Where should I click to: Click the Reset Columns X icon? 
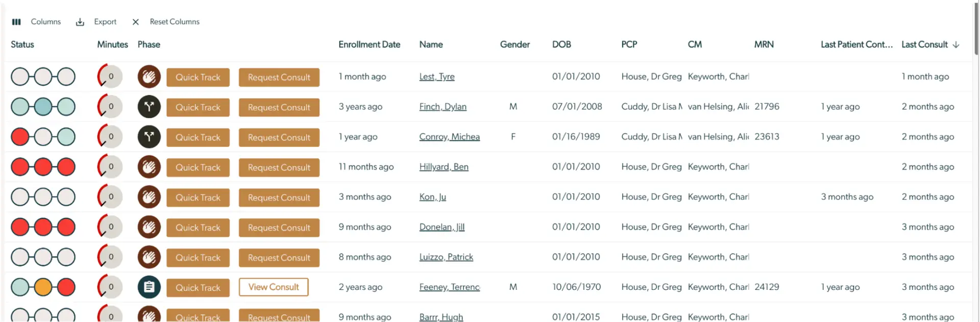tap(136, 22)
